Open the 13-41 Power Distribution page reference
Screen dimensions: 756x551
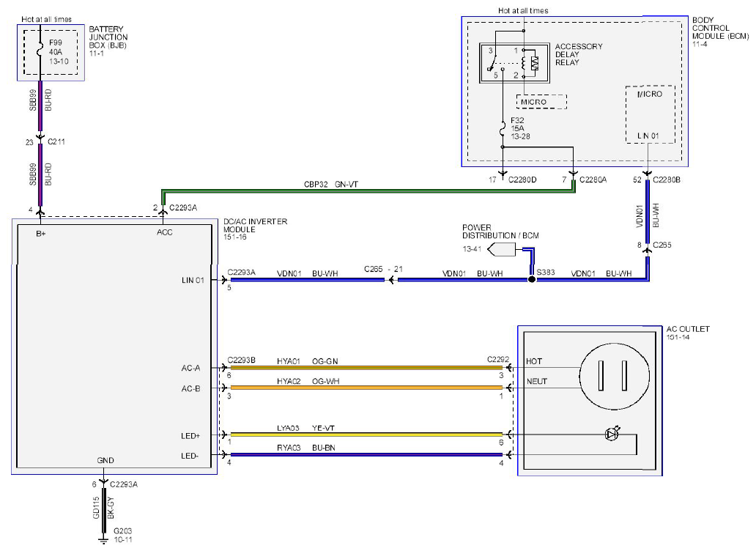coord(472,249)
